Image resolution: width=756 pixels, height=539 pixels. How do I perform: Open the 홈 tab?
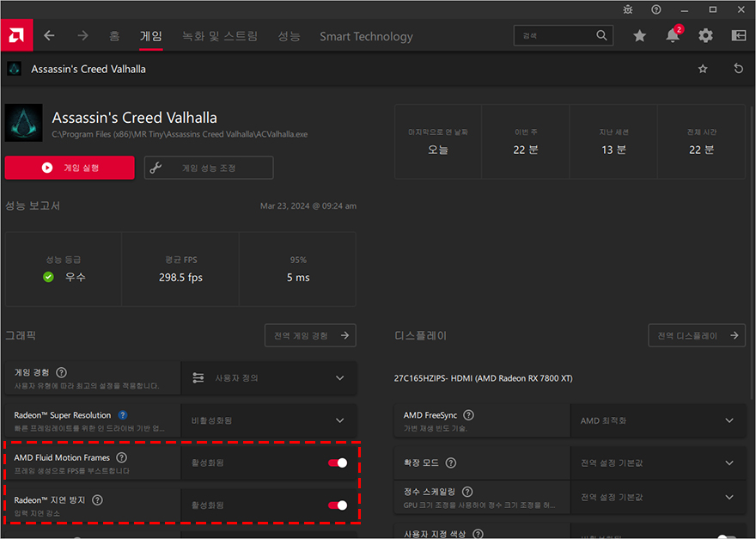coord(114,36)
